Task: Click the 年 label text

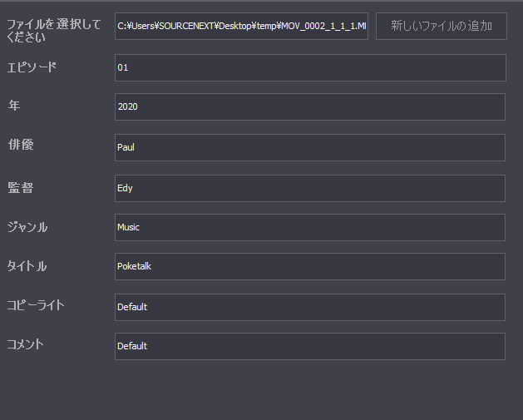Action: [14, 106]
